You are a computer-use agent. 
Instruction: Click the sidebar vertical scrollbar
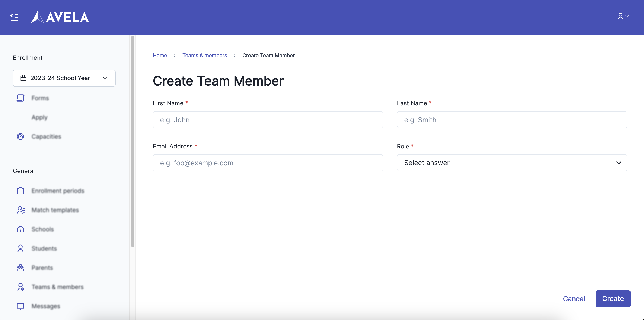pos(133,141)
